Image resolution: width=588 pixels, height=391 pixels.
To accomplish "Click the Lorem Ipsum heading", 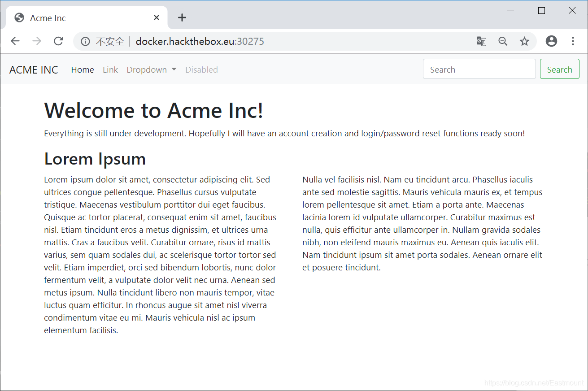I will 95,158.
